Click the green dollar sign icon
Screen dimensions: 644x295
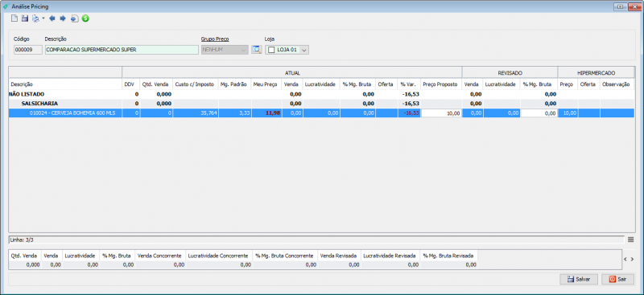[85, 18]
